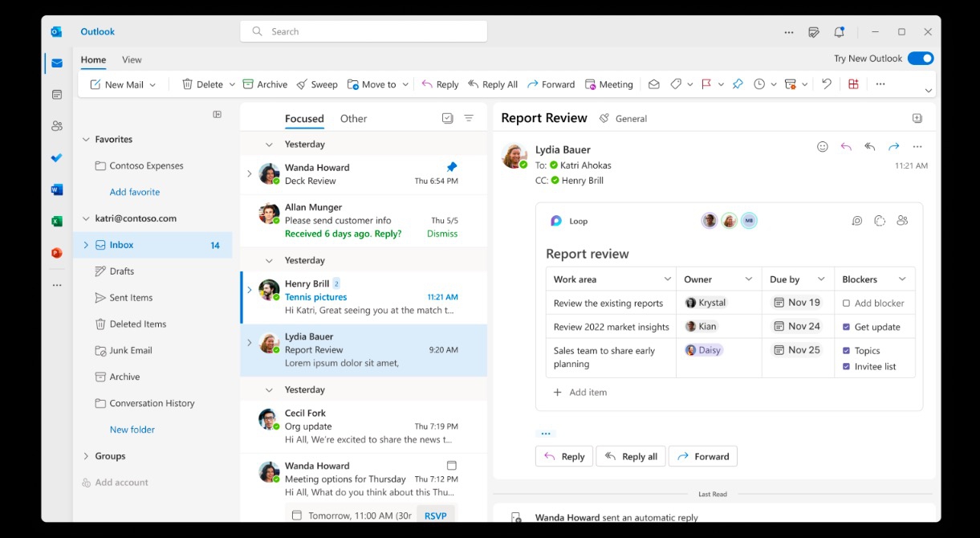Collapse the folder pane icon
Viewport: 980px width, 538px height.
pos(217,115)
